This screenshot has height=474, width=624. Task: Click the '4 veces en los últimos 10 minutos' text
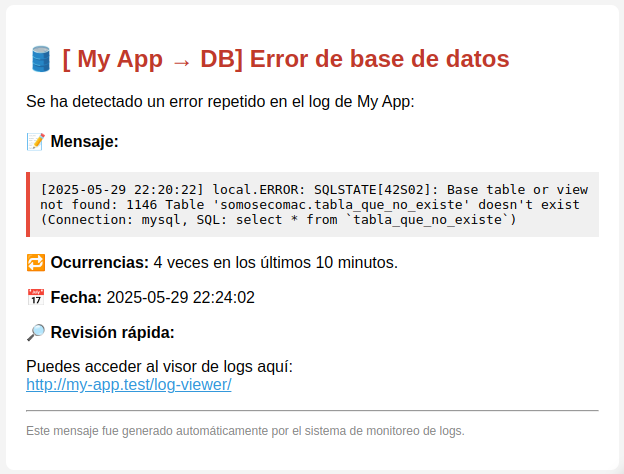275,263
